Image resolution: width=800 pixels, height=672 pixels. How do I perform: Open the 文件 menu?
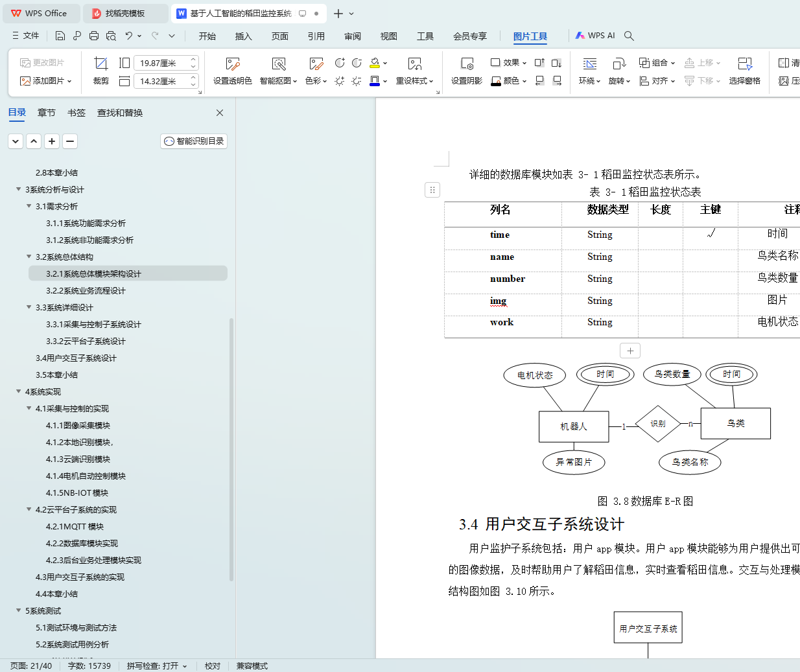coord(25,36)
